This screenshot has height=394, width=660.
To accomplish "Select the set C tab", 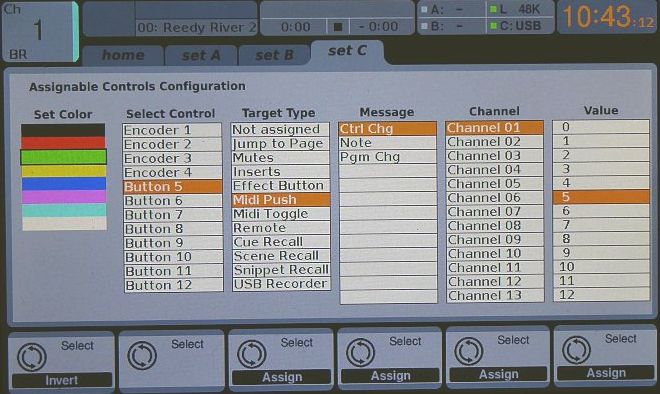I will pyautogui.click(x=347, y=52).
